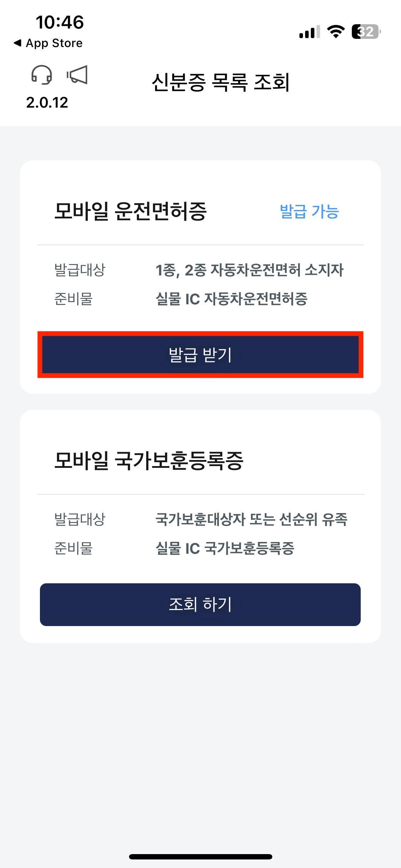Select the 실물 IC 자동차운전면허증 text

point(232,300)
